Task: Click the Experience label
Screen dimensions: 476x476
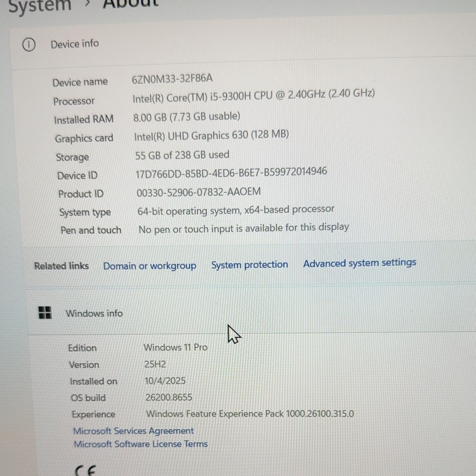Action: click(x=93, y=414)
